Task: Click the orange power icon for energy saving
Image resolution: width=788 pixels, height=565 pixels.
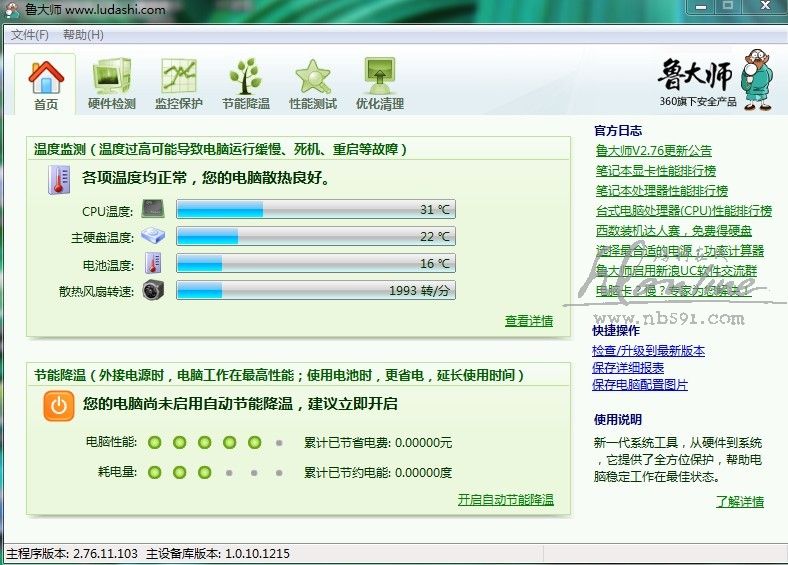Action: (59, 405)
